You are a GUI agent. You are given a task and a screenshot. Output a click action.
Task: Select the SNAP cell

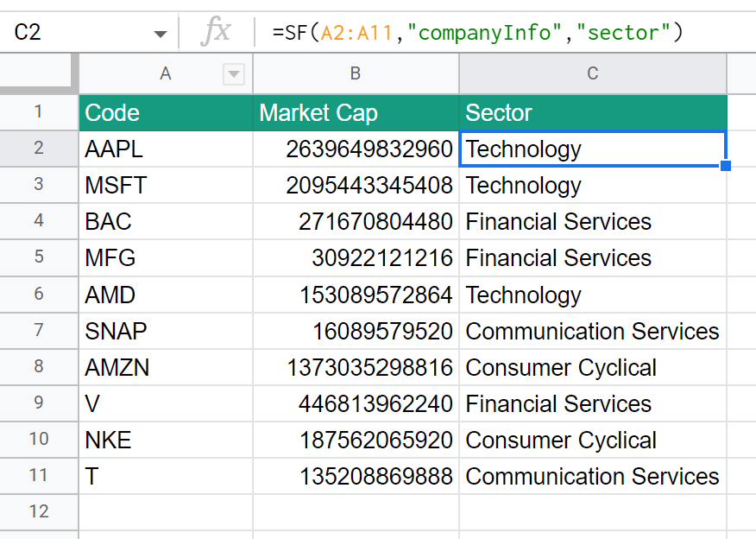(166, 331)
